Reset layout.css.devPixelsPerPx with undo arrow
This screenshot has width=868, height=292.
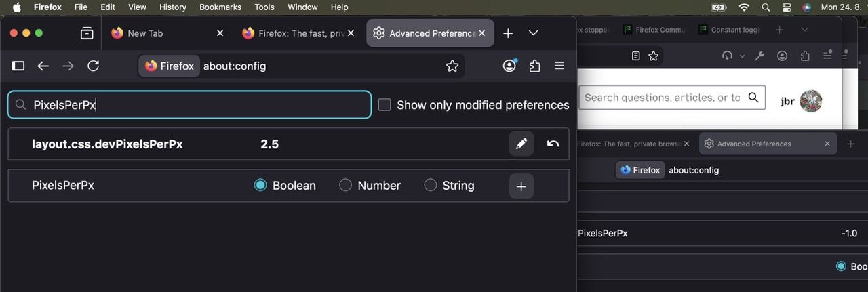[x=553, y=144]
